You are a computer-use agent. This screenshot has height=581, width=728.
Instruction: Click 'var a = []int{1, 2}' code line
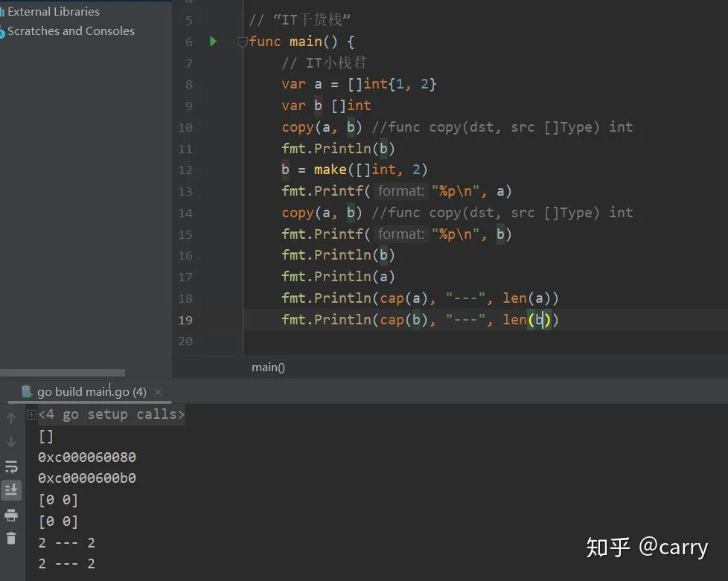359,85
